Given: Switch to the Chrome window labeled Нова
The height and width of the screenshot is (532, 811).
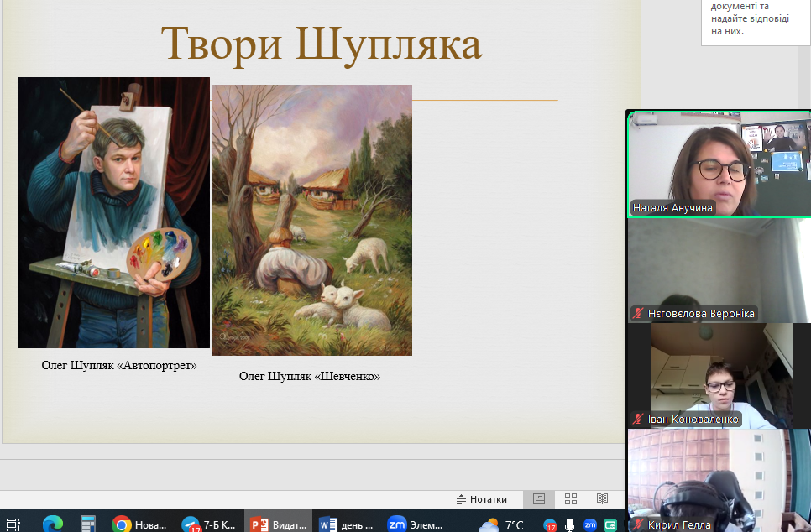Looking at the screenshot, I should click(x=139, y=524).
